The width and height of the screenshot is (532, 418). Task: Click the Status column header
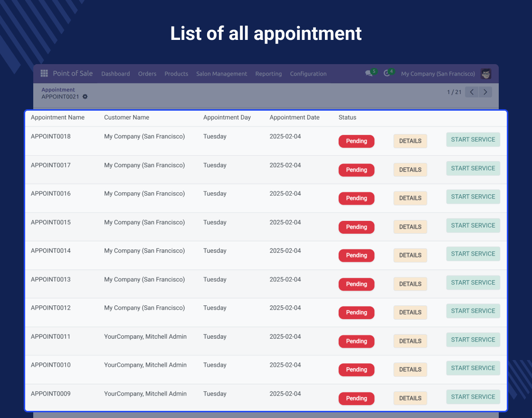tap(347, 117)
